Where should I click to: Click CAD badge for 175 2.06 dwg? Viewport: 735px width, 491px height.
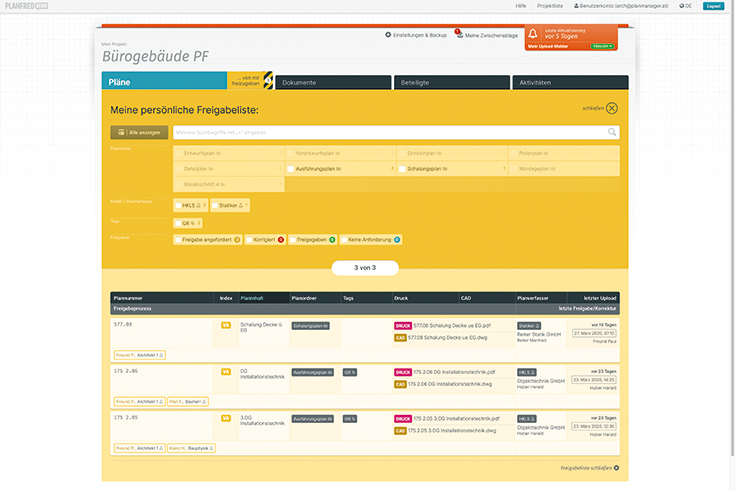point(400,384)
